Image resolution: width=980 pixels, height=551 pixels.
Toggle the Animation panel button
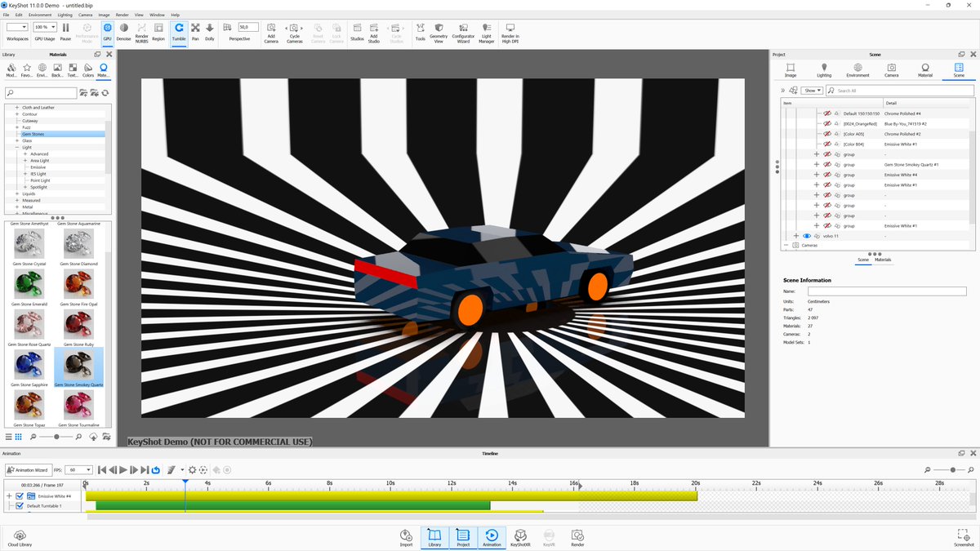tap(492, 537)
